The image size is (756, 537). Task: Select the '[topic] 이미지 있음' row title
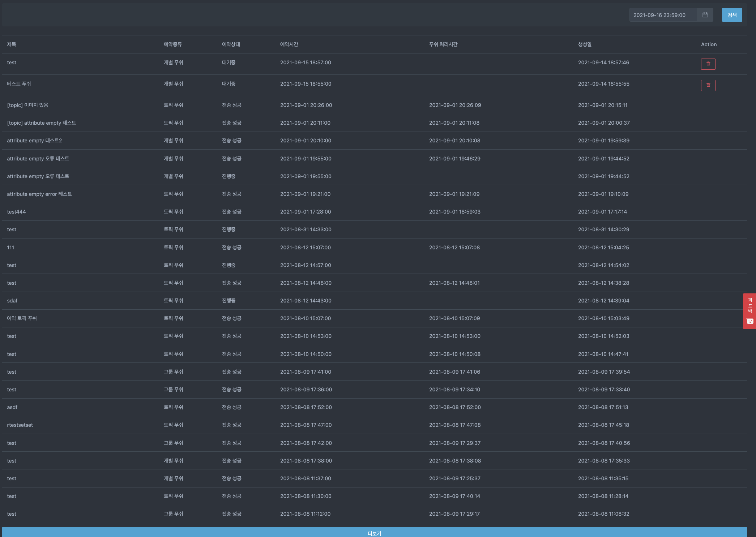coord(27,105)
